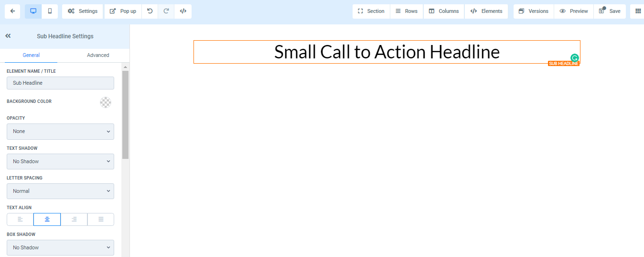The width and height of the screenshot is (644, 257).
Task: Open the grid apps menu icon
Action: pos(638,11)
